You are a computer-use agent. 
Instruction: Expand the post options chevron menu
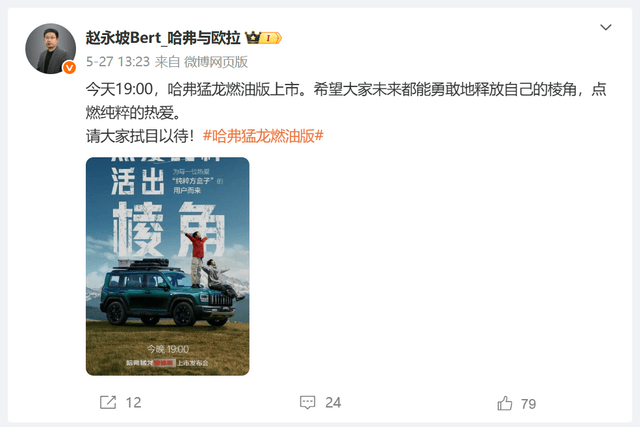pyautogui.click(x=606, y=27)
